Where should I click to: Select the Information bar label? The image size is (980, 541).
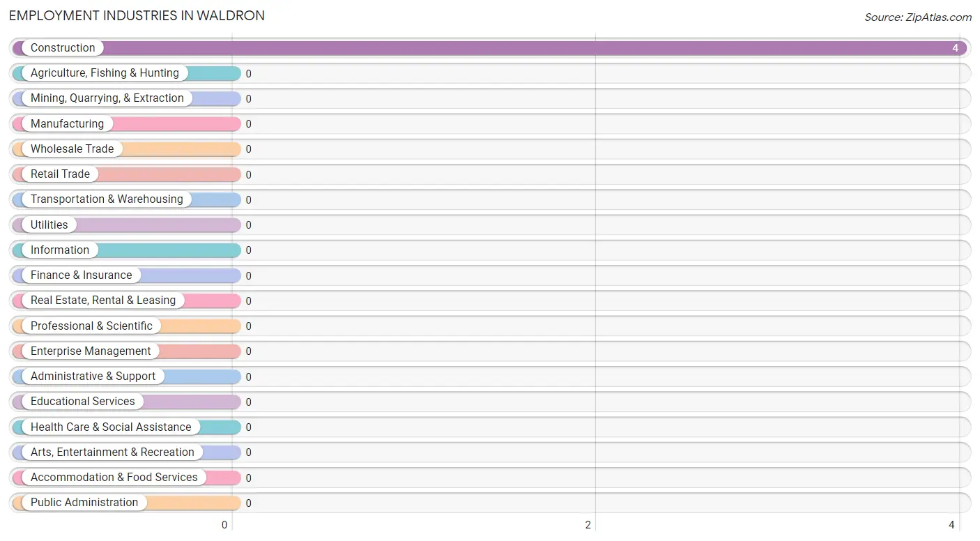[x=60, y=250]
